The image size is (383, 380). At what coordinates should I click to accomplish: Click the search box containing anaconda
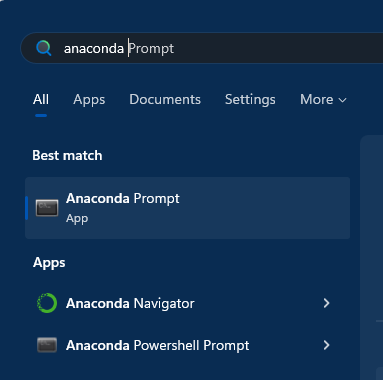(x=202, y=48)
